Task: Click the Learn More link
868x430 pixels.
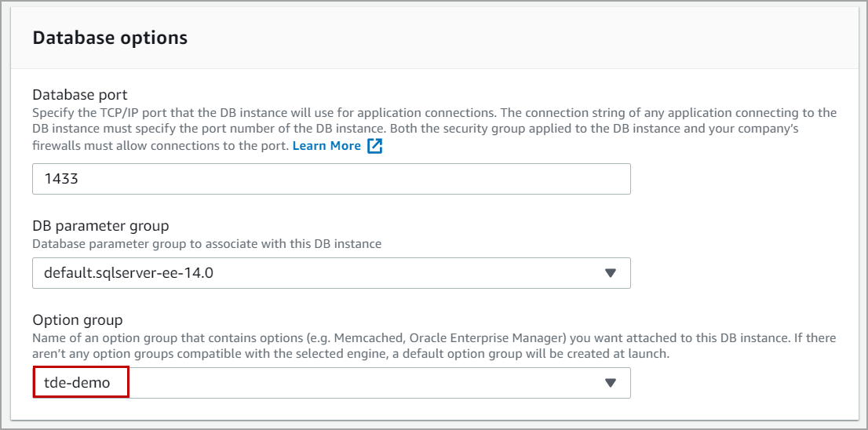Action: coord(326,146)
